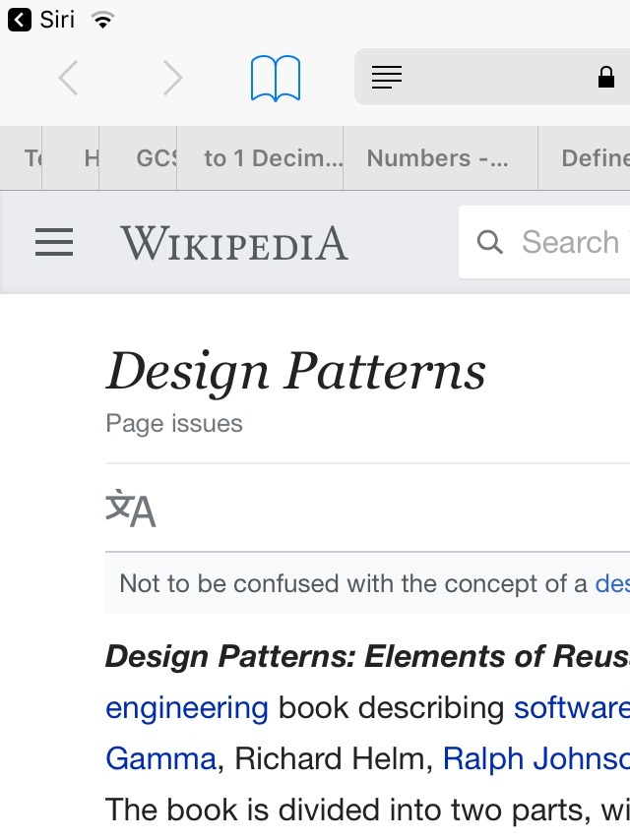Follow the "Ralph Johnson" link
The width and height of the screenshot is (630, 840).
click(x=535, y=758)
